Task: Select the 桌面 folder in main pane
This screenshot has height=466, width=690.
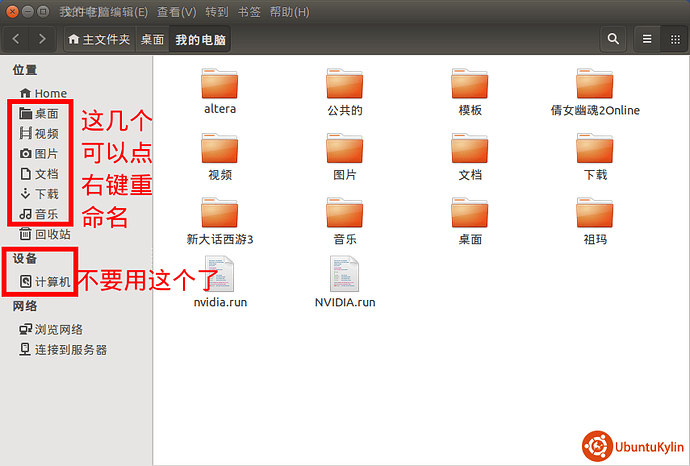Action: tap(470, 221)
